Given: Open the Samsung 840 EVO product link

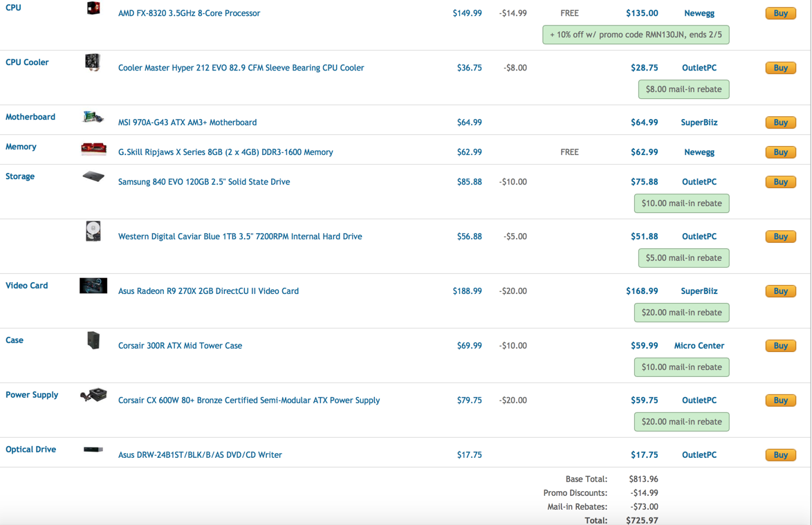Looking at the screenshot, I should [204, 182].
